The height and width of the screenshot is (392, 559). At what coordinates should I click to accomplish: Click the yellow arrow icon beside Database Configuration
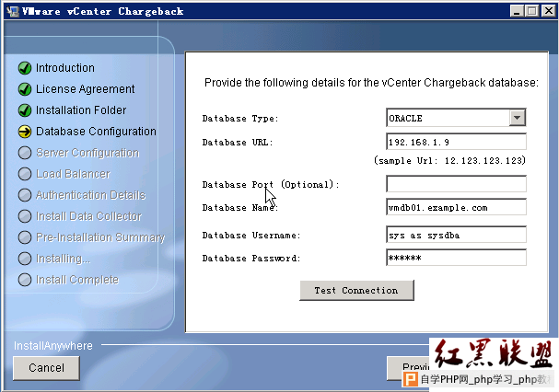click(25, 132)
